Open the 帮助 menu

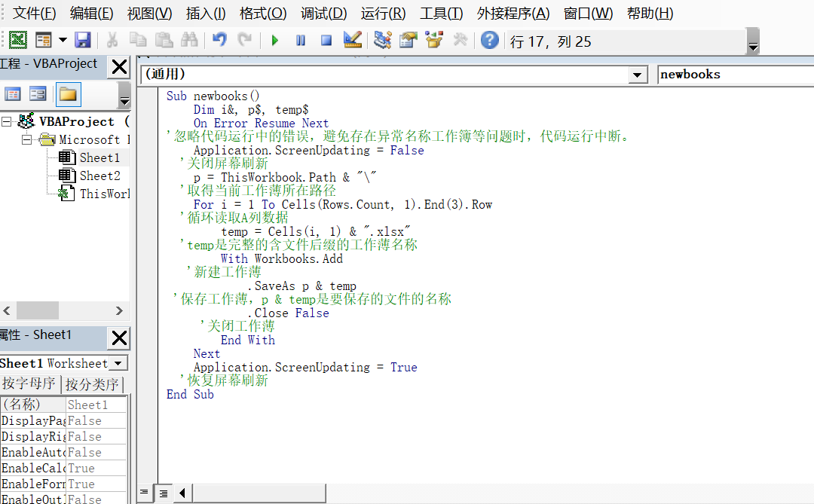(x=650, y=14)
